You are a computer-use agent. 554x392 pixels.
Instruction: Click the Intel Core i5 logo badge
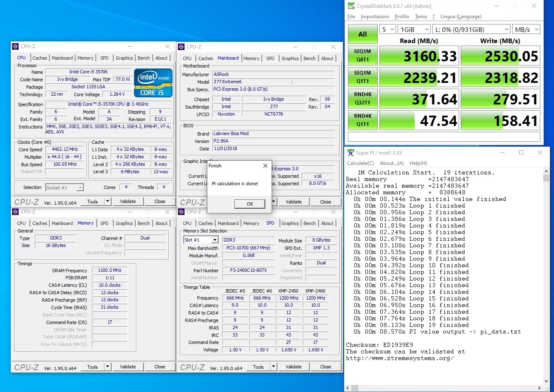[x=153, y=83]
